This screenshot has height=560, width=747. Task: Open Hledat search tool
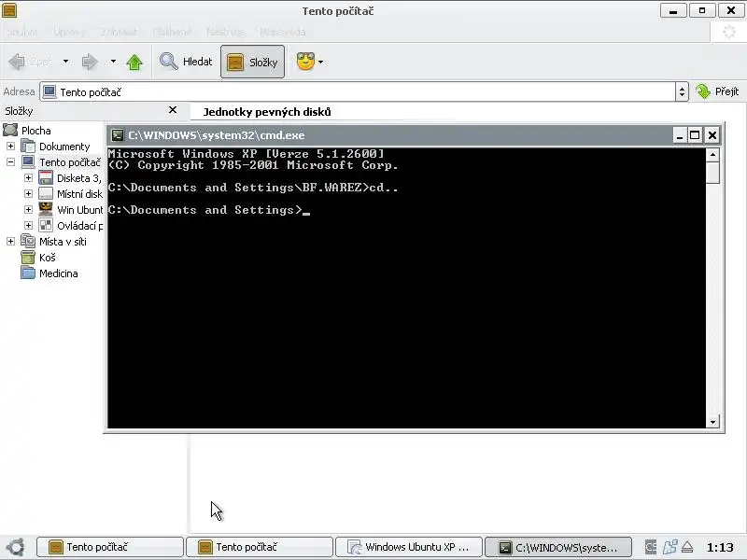tap(186, 62)
